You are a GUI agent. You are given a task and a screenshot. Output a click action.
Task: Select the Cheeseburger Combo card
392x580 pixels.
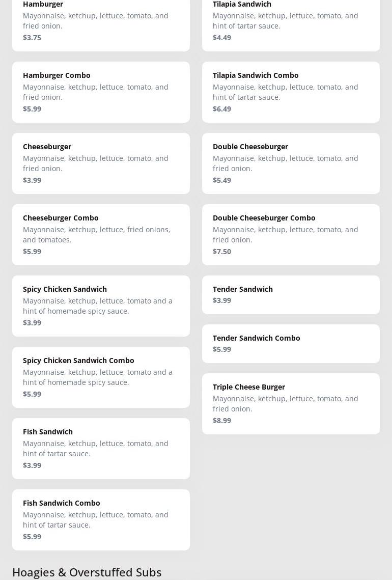[101, 234]
